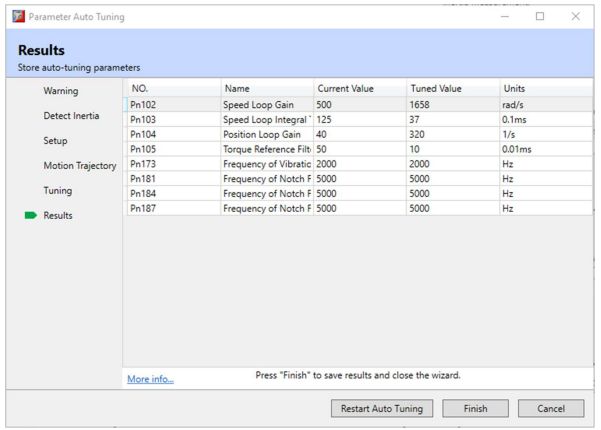Click tuned value 37 cell

click(x=453, y=120)
